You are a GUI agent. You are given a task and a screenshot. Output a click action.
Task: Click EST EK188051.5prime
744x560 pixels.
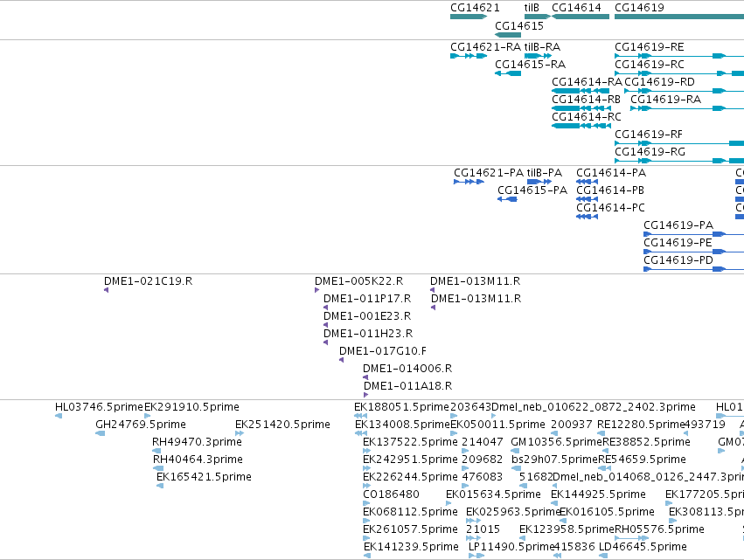360,417
